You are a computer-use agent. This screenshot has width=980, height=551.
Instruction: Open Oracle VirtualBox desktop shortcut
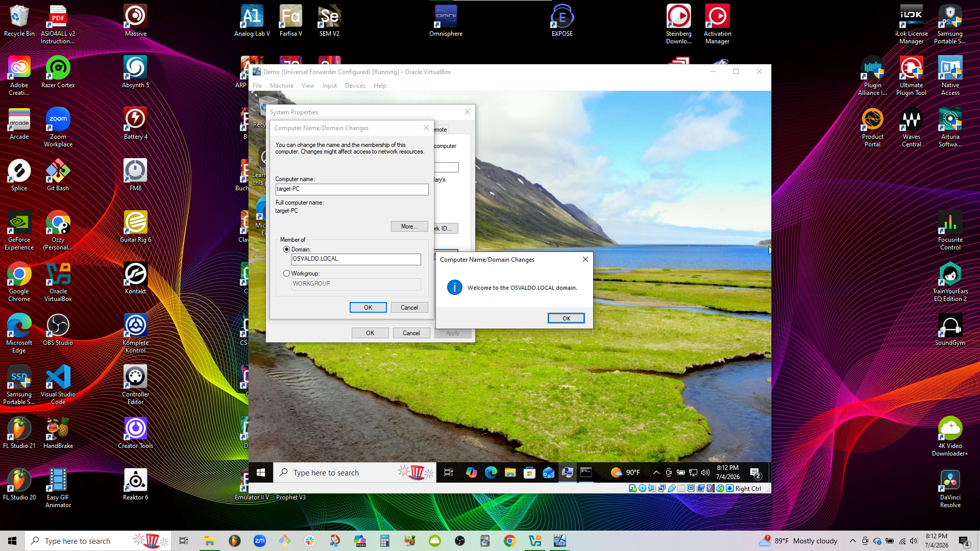point(58,282)
